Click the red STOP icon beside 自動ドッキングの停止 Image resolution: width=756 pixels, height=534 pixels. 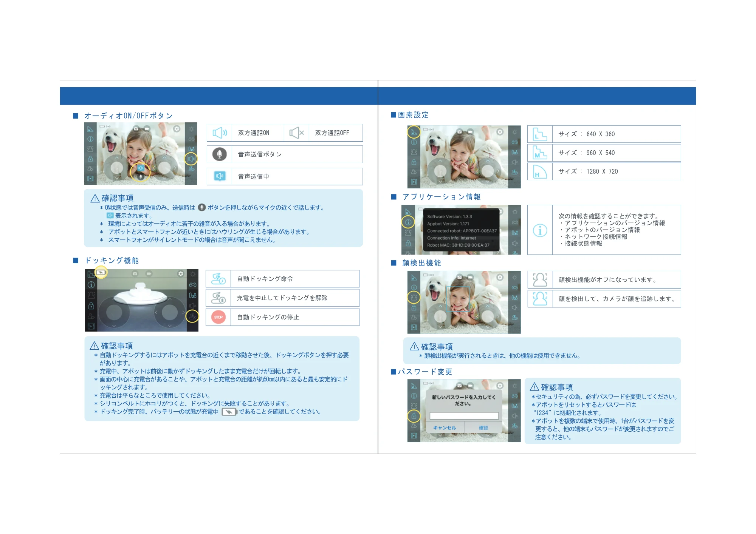tap(218, 317)
